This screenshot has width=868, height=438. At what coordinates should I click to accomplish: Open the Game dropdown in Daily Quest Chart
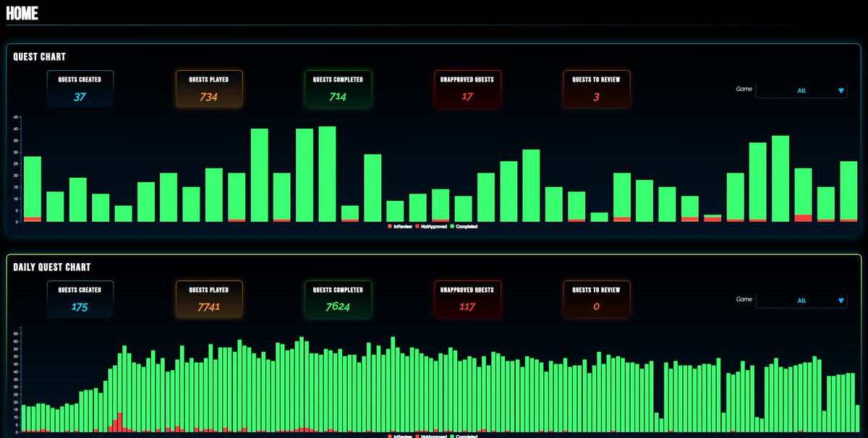[x=801, y=301]
